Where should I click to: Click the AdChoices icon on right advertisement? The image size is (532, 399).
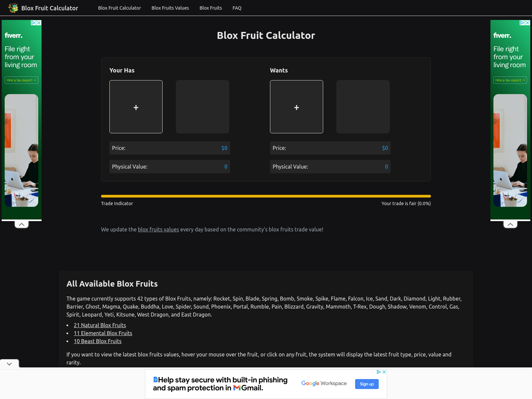click(x=522, y=23)
